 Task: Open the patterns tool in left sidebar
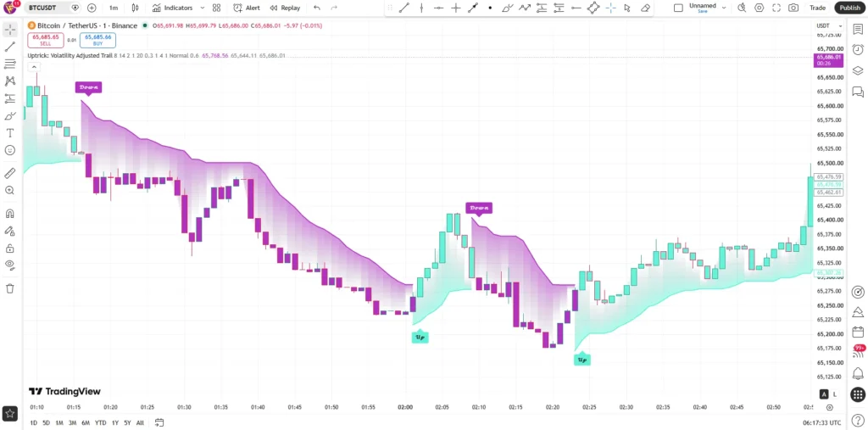(10, 81)
